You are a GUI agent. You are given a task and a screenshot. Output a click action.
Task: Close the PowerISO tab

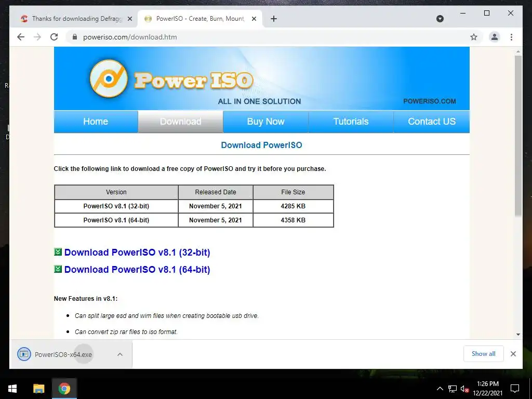[254, 19]
